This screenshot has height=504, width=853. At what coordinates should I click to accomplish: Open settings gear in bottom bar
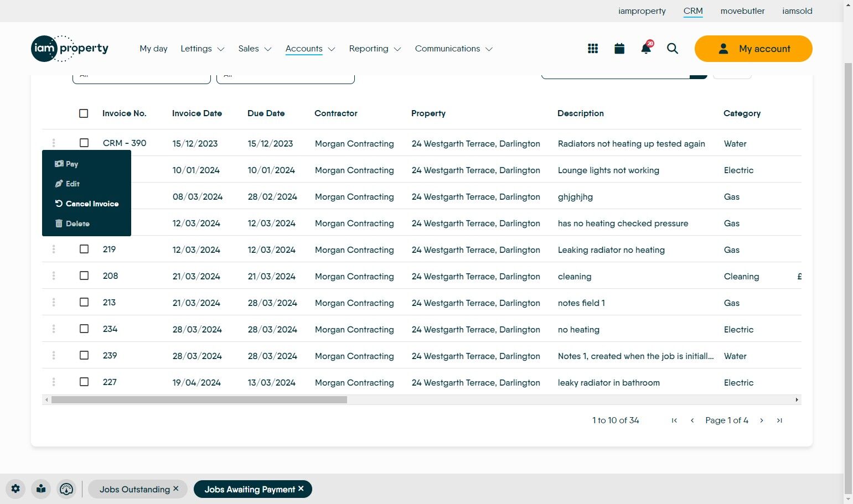point(15,489)
